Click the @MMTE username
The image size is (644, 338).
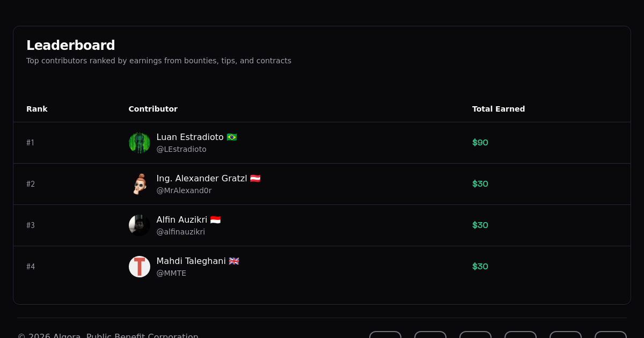171,273
